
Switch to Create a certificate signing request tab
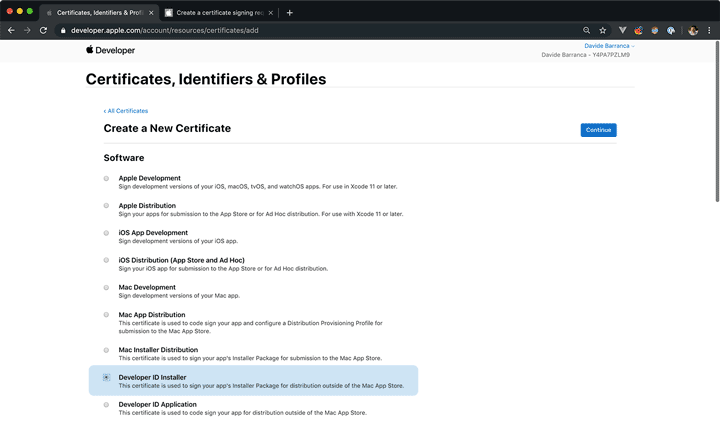point(219,13)
